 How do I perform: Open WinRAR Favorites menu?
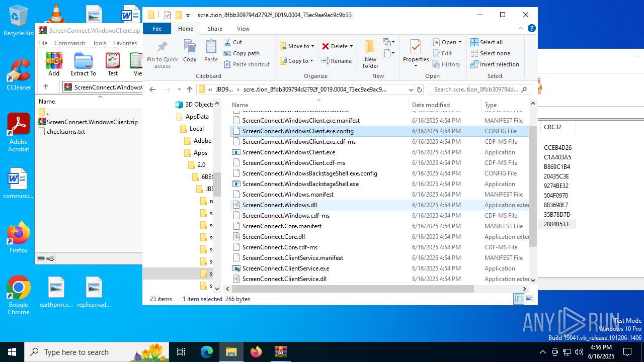tap(125, 43)
